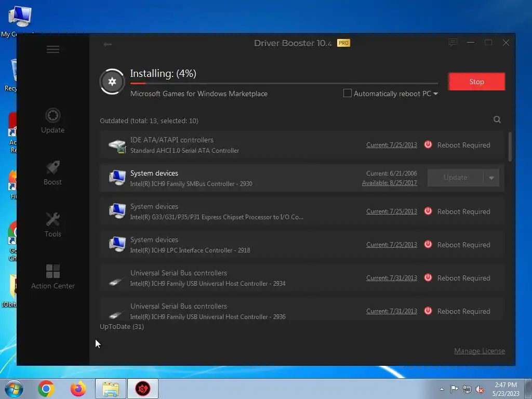Click reboot power icon for USB Controller 2936
Image resolution: width=532 pixels, height=399 pixels.
[428, 311]
